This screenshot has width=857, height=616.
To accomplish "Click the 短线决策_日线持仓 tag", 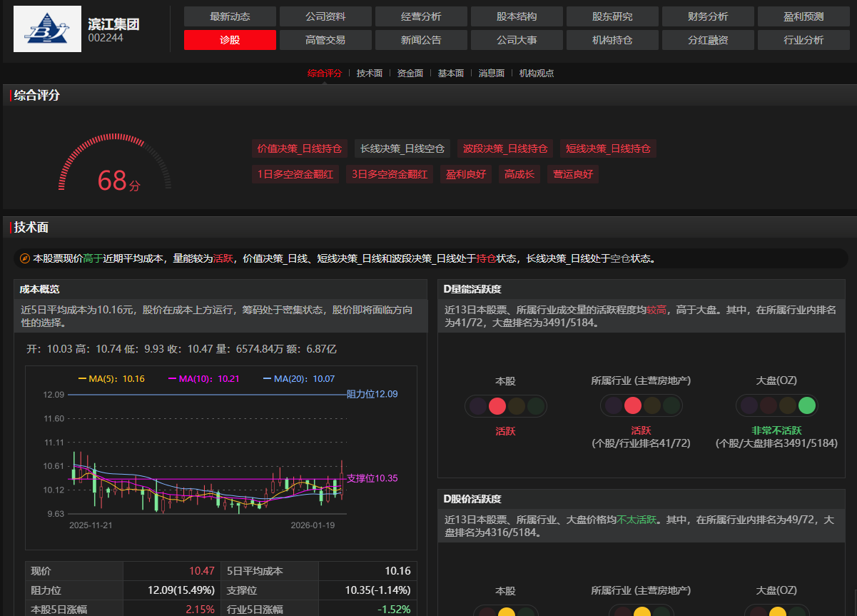I will pos(608,148).
